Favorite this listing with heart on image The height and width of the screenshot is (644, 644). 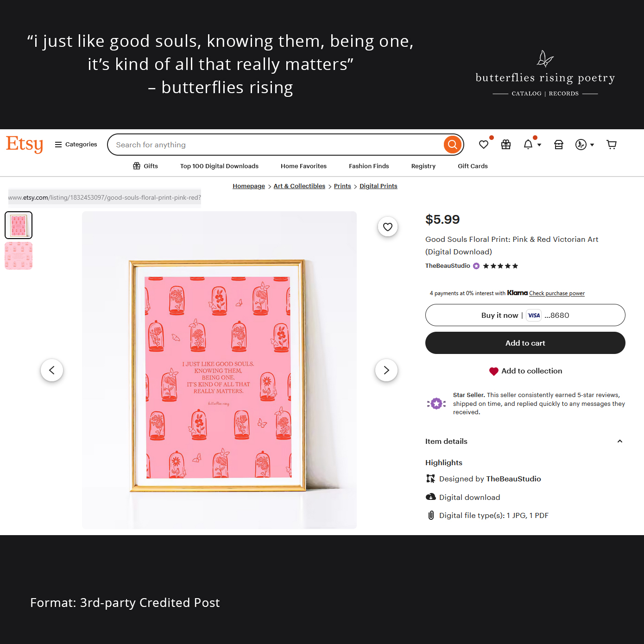coord(388,227)
